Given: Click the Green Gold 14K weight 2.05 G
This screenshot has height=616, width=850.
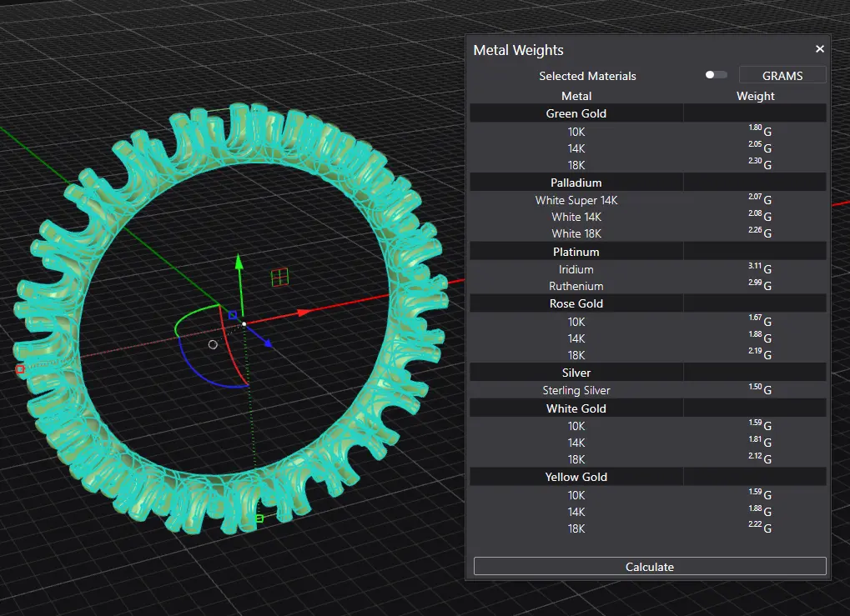Looking at the screenshot, I should coord(759,147).
